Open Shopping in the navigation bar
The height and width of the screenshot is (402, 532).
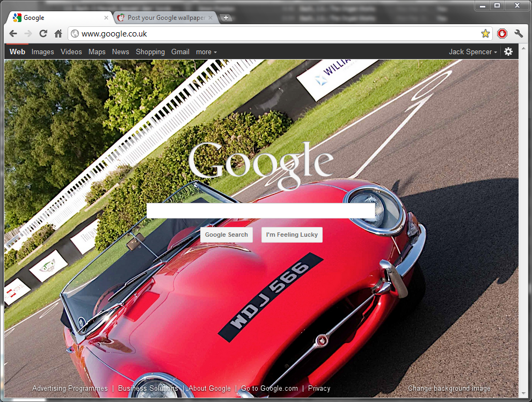coord(150,52)
